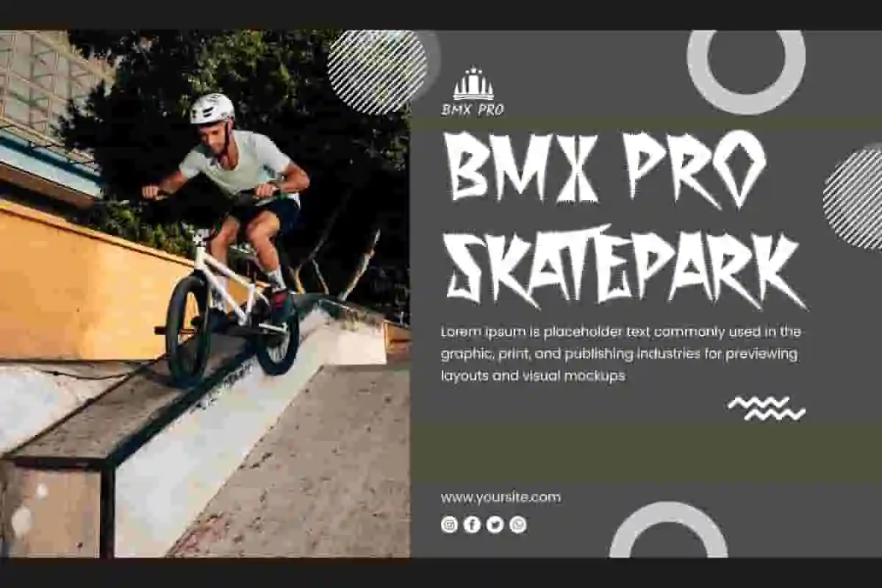Click the rider's white helmet

pyautogui.click(x=212, y=109)
